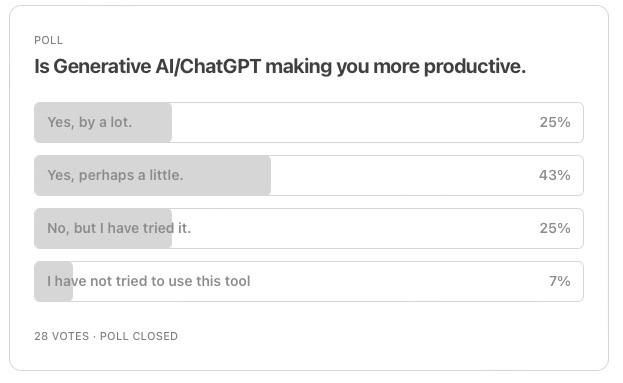Click the word "productive" in the poll question
The width and height of the screenshot is (623, 383).
(x=472, y=66)
